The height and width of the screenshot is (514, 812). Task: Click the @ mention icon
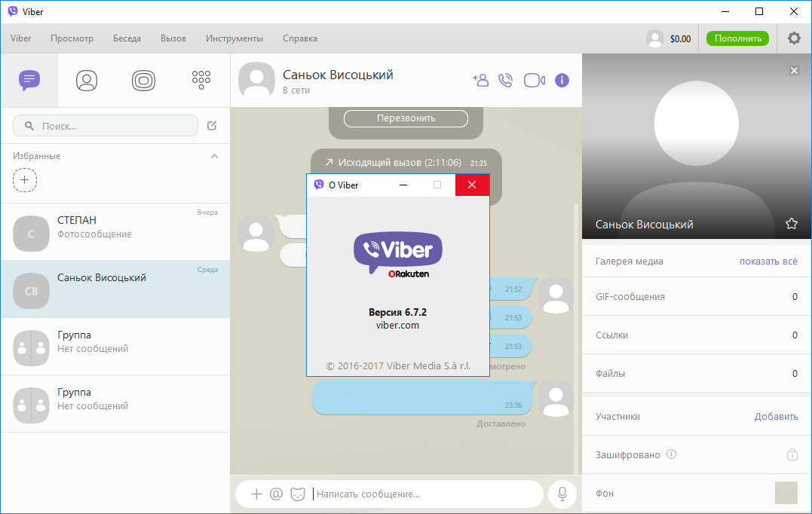click(276, 494)
